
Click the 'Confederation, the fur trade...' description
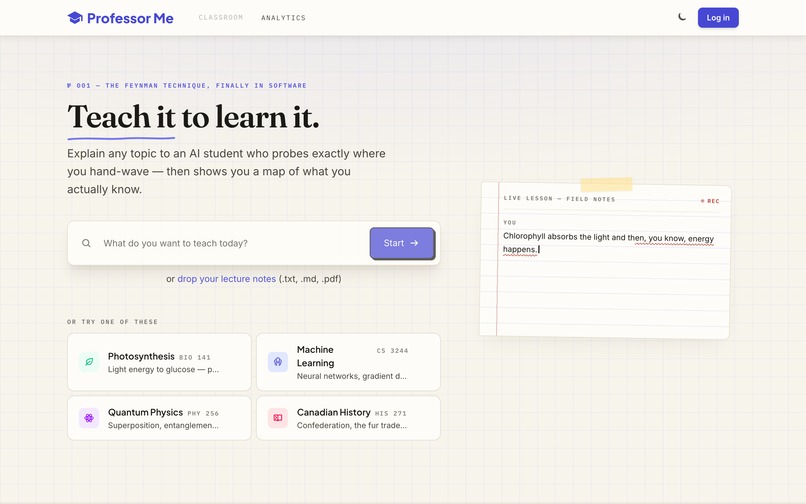pos(352,426)
